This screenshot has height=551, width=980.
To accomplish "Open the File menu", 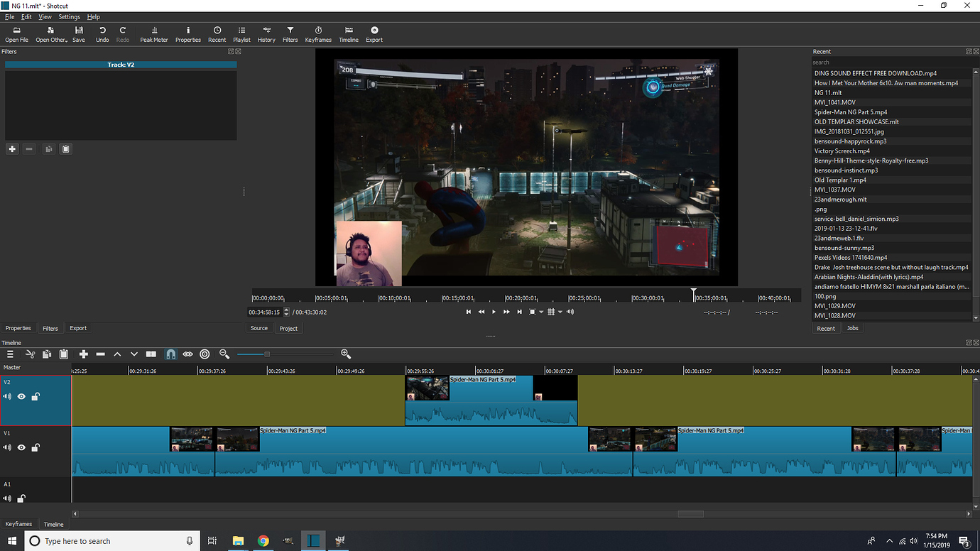I will (9, 16).
